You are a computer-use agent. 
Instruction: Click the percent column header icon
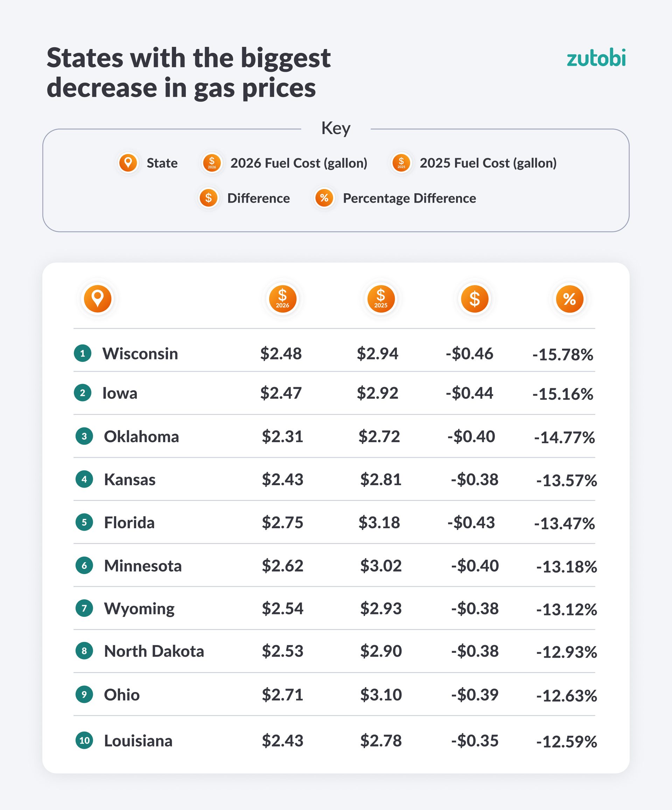[569, 299]
